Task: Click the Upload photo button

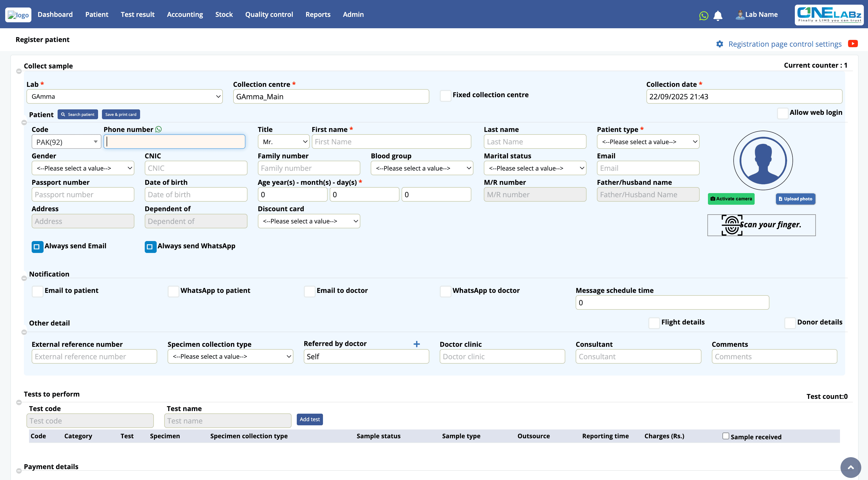Action: pyautogui.click(x=795, y=199)
